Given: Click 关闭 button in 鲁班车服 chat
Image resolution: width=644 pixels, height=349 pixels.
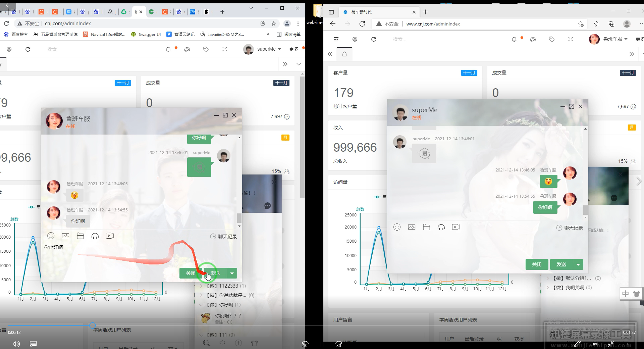Looking at the screenshot, I should (x=191, y=273).
